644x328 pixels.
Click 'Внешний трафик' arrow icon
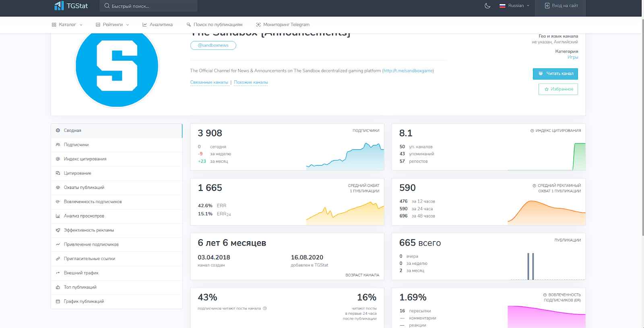58,273
